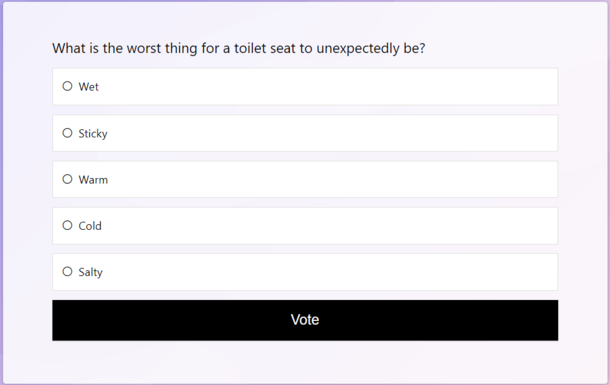Click the "Cold" option label text
Screen dimensions: 610x385
[x=90, y=226]
